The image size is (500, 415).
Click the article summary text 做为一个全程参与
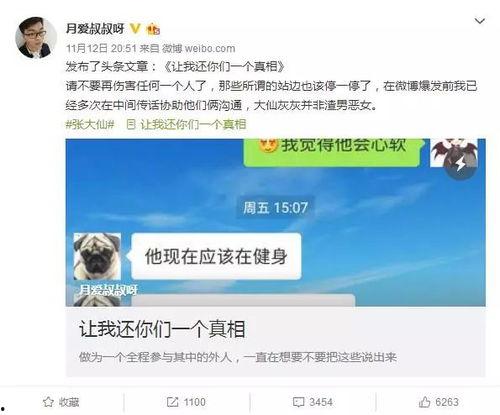pos(238,357)
